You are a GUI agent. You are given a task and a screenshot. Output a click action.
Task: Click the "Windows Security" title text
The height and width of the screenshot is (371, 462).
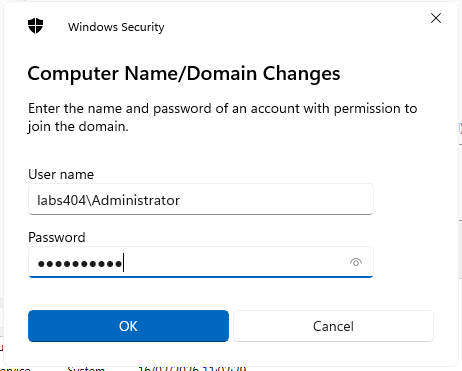[116, 27]
